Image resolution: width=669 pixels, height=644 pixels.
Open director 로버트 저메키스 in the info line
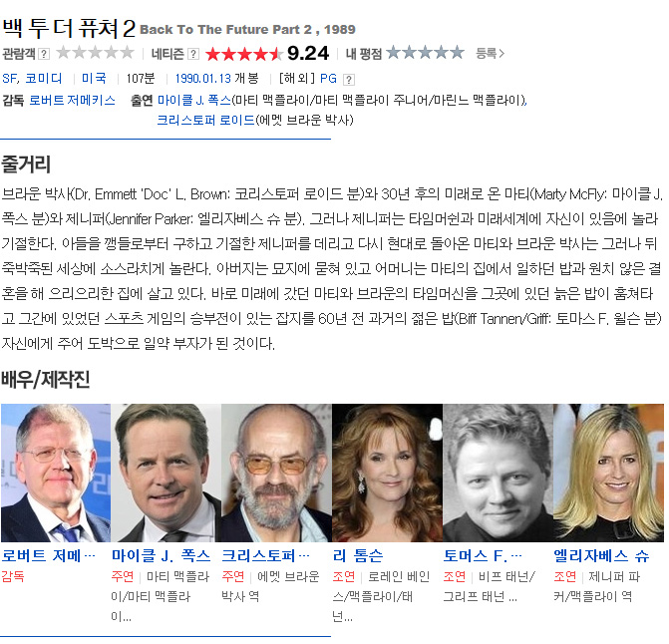(72, 101)
